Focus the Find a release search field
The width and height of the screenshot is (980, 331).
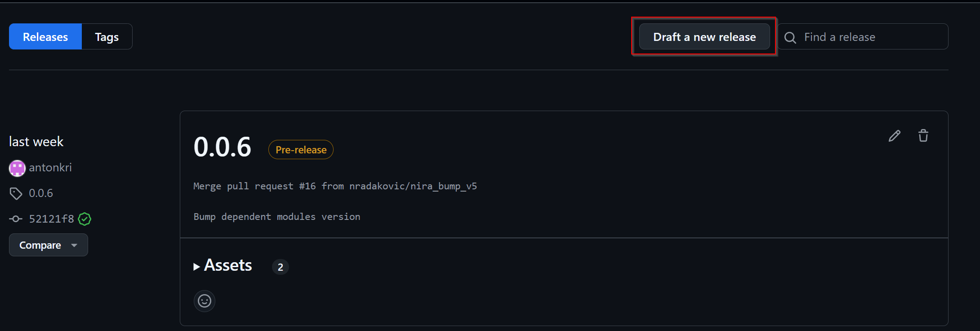pos(871,37)
